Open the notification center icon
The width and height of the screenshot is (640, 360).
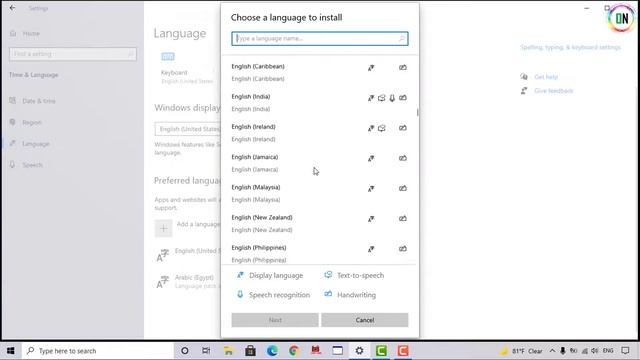pyautogui.click(x=625, y=351)
